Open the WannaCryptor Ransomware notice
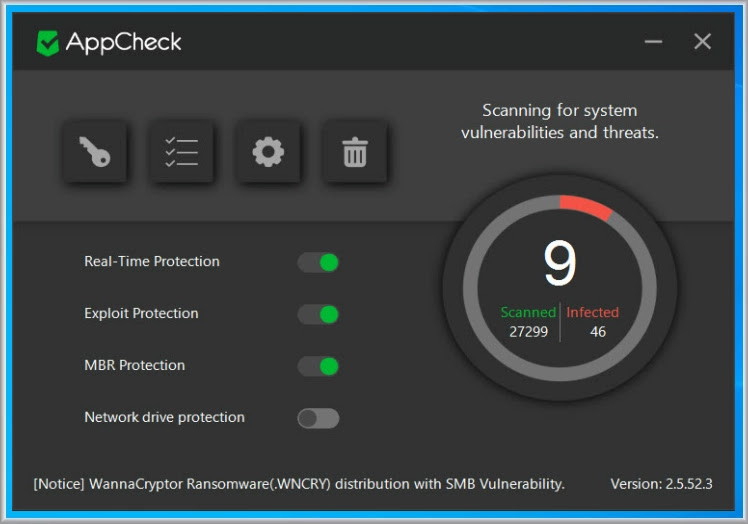Viewport: 748px width, 524px height. (299, 484)
